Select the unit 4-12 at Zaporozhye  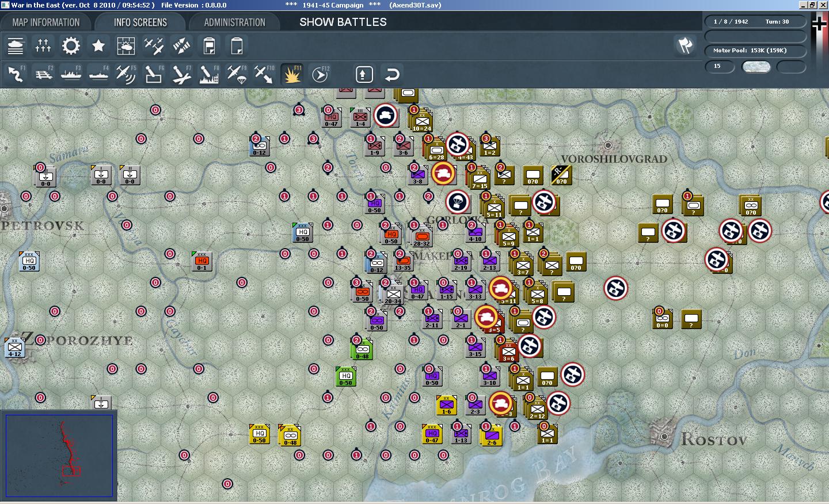[x=15, y=348]
